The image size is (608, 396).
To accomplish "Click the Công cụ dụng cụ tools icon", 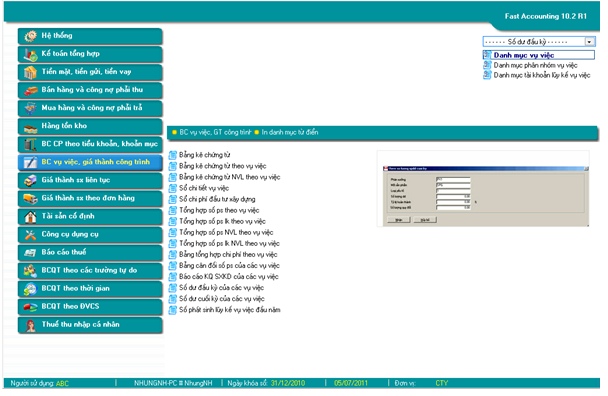I will (x=30, y=235).
